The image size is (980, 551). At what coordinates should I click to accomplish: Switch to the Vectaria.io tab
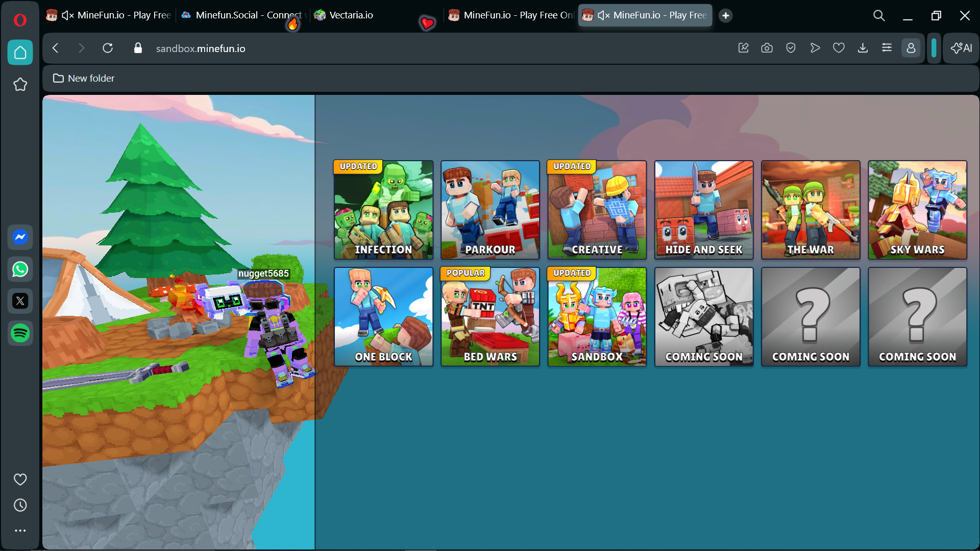[x=351, y=15]
